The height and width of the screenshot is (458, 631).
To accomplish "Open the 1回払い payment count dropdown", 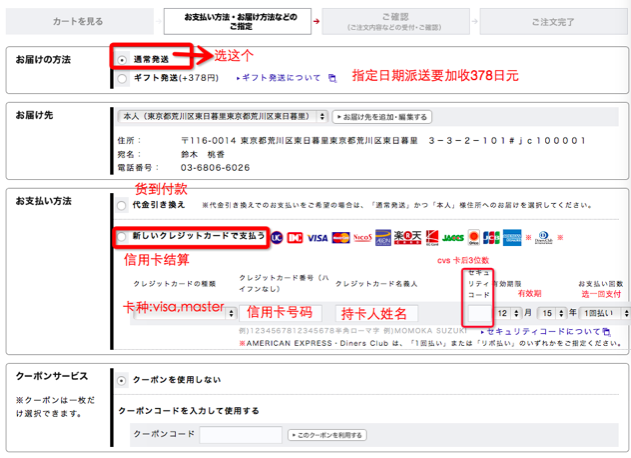I will (605, 313).
